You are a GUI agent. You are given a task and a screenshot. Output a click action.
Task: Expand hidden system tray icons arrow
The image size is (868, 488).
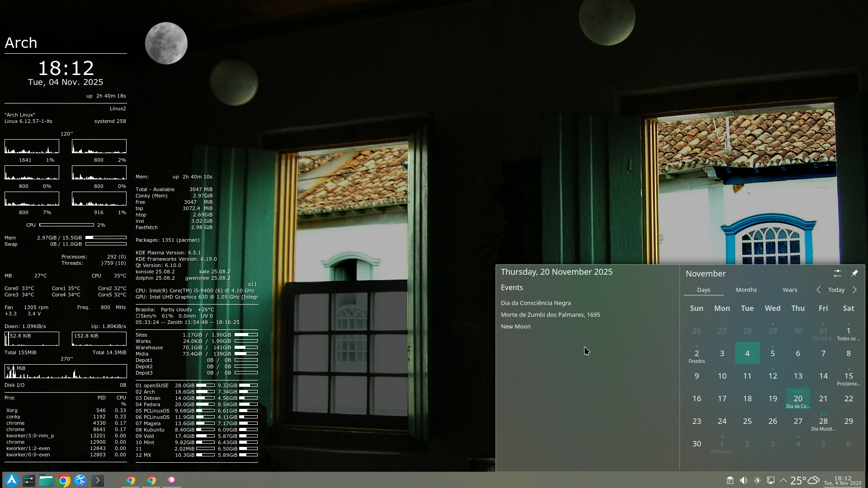coord(783,480)
